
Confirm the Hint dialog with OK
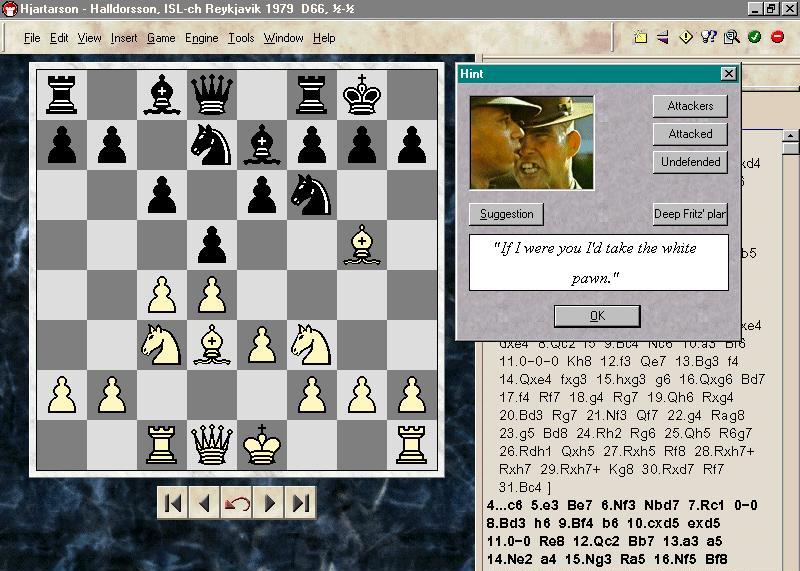tap(597, 316)
